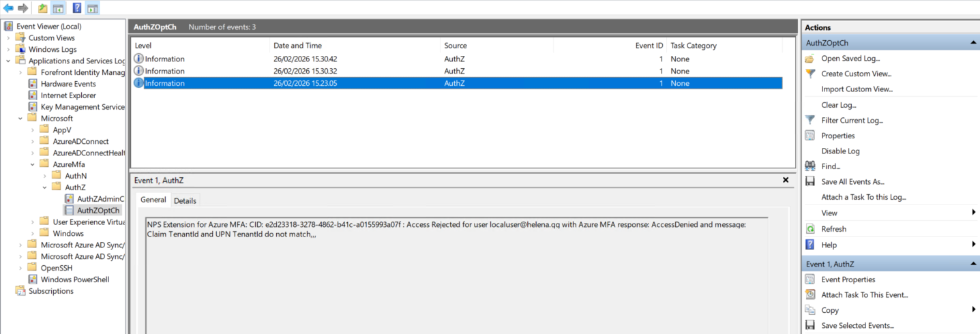
Task: Click Create Custom View action
Action: coord(856,74)
